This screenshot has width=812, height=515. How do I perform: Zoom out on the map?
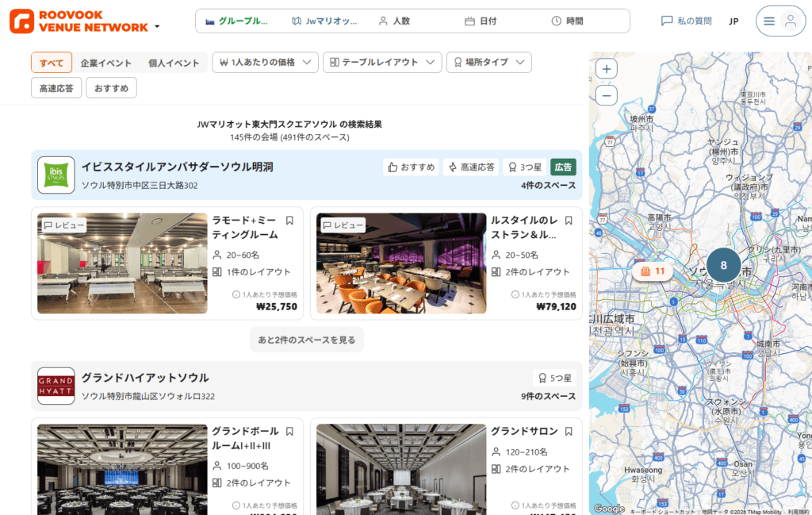click(x=607, y=95)
